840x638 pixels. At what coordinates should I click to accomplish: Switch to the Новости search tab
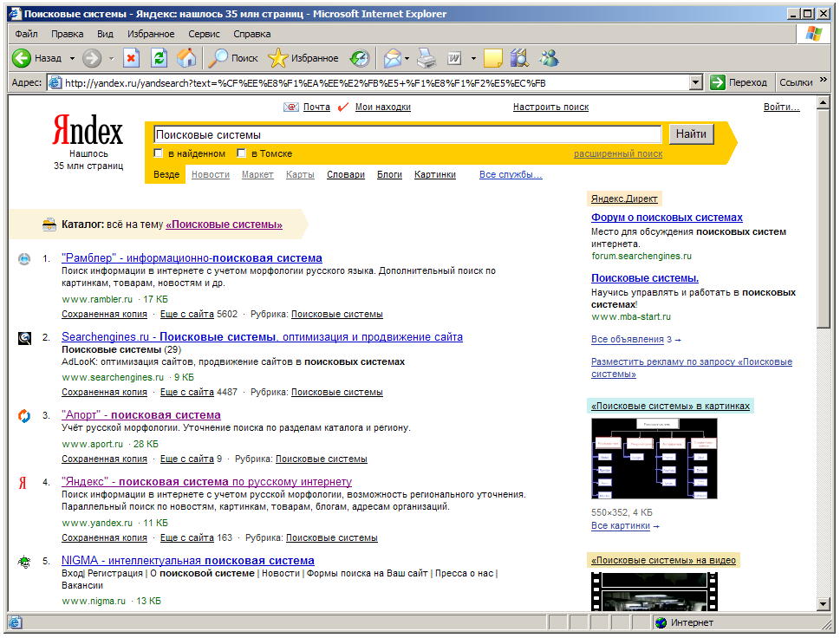click(211, 174)
